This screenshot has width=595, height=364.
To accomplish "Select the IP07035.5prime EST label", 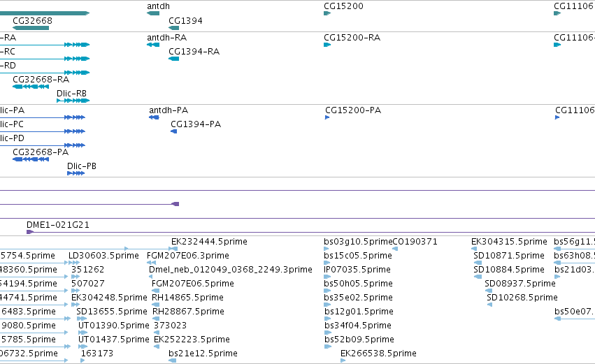I will 357,270.
